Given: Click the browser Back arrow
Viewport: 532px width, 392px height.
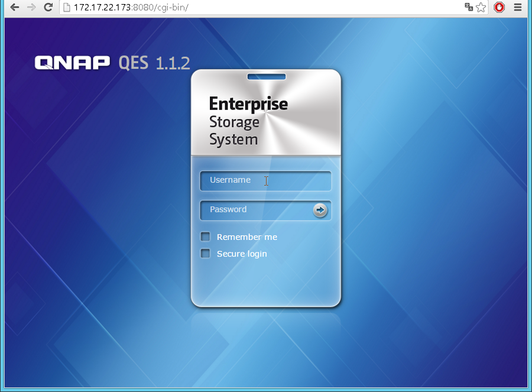Looking at the screenshot, I should (15, 8).
